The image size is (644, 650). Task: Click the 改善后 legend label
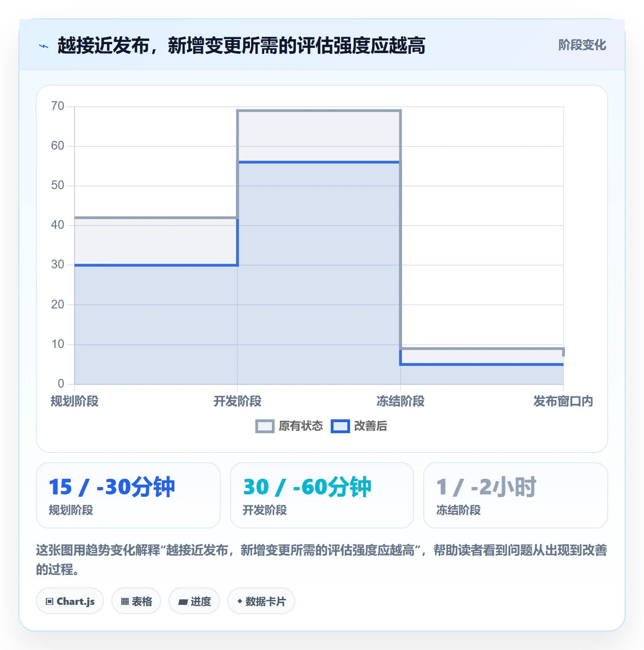(x=370, y=426)
